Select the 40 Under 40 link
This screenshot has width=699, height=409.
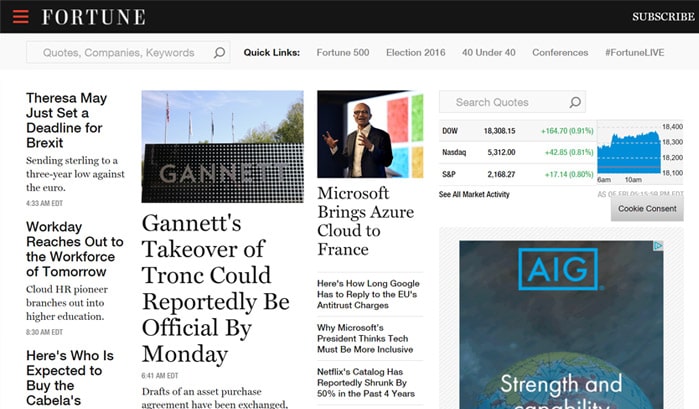click(489, 53)
